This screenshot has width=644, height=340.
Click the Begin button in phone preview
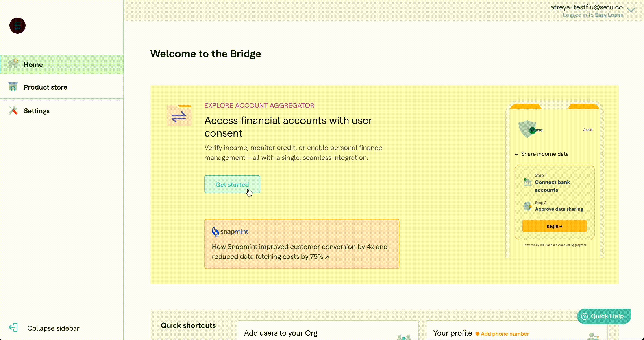[x=554, y=226]
